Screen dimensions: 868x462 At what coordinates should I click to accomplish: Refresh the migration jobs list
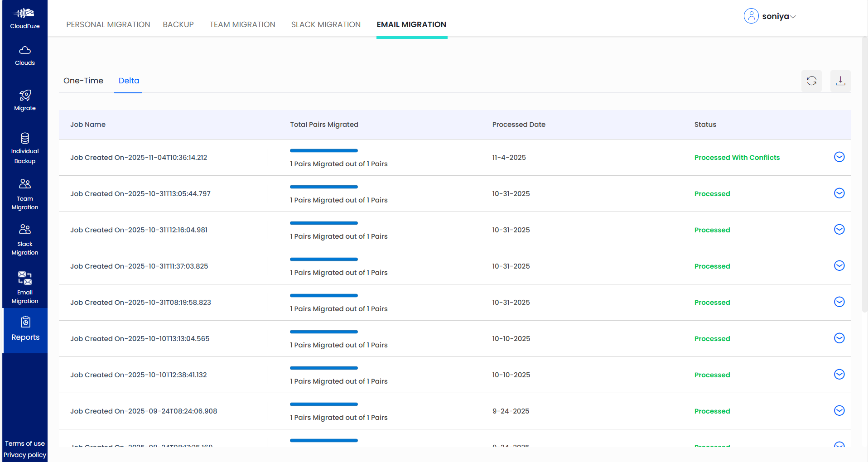tap(811, 81)
